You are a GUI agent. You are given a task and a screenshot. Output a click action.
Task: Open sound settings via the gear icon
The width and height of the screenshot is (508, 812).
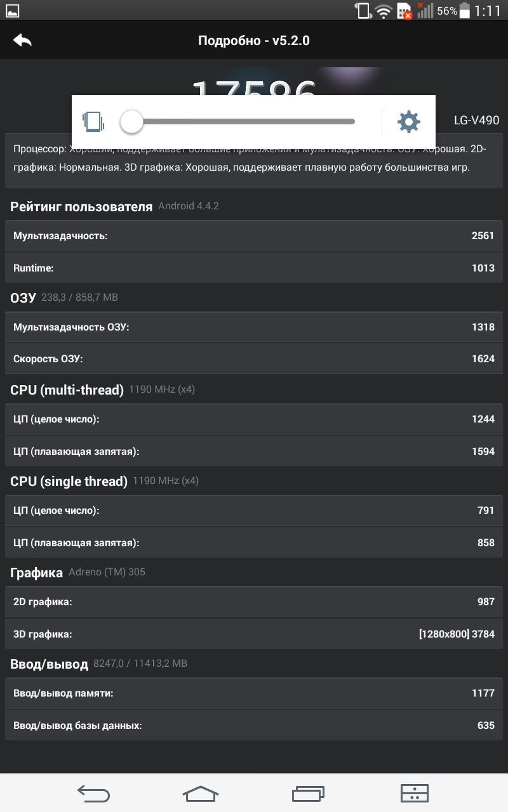408,121
